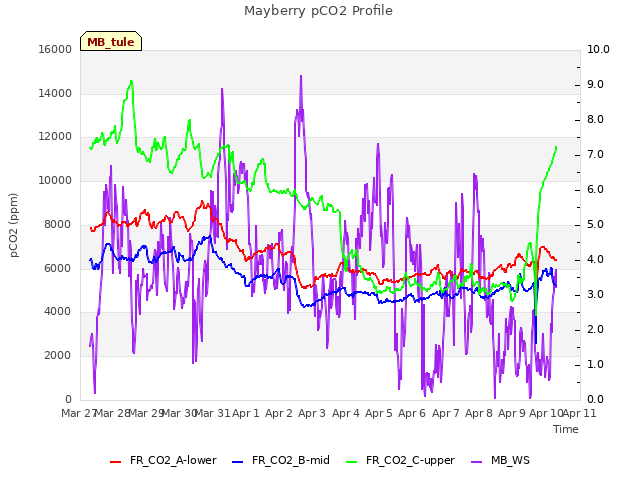Screen dimensions: 640x480
Task: Click the 6.0 right-axis tick label
Action: pos(596,190)
